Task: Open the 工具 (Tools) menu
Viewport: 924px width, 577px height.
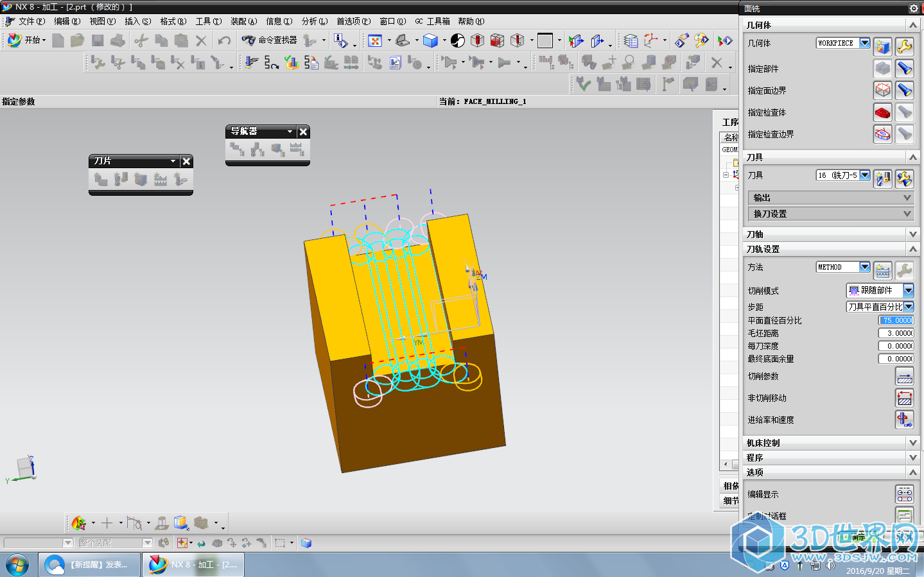Action: (209, 21)
